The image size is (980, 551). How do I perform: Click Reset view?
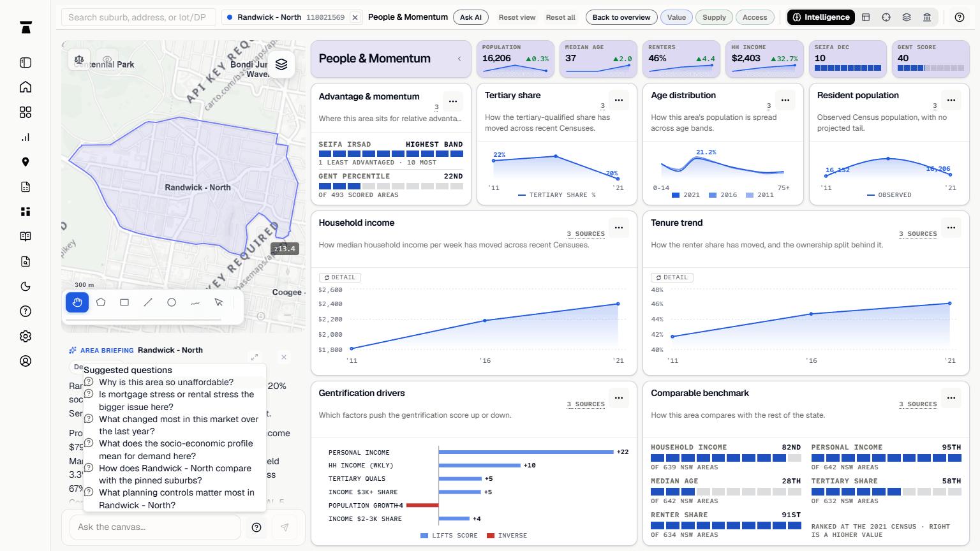tap(517, 17)
